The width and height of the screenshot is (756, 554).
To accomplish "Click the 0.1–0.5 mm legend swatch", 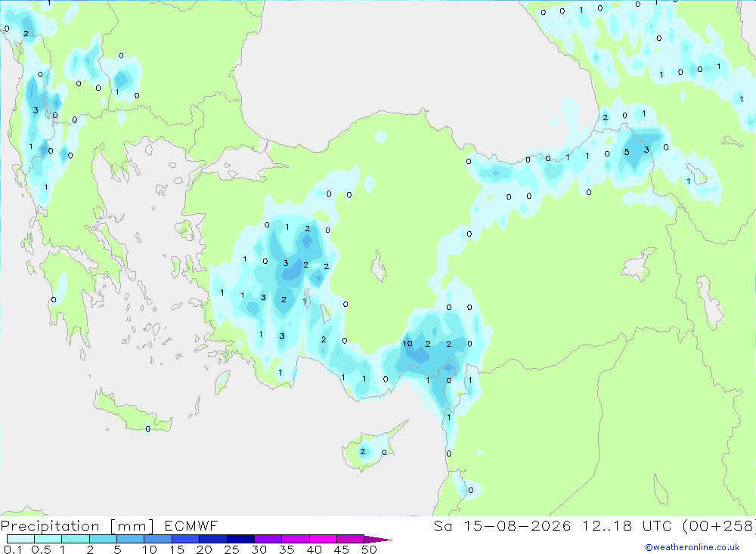I will point(20,539).
